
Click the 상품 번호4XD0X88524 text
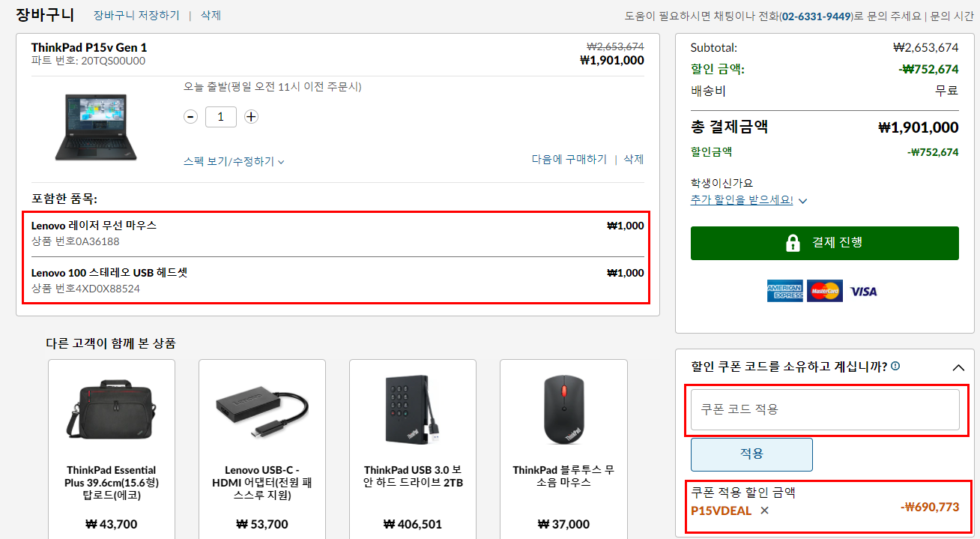[x=85, y=289]
